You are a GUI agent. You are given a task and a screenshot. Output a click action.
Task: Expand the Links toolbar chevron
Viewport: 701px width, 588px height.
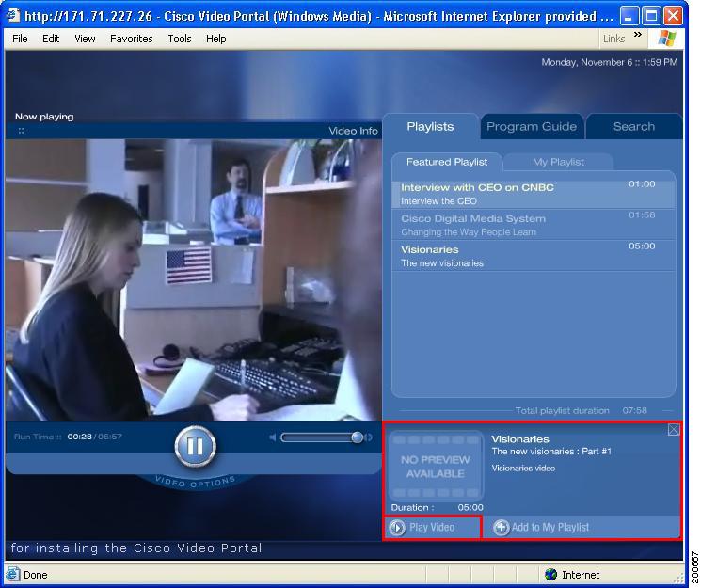pos(638,35)
